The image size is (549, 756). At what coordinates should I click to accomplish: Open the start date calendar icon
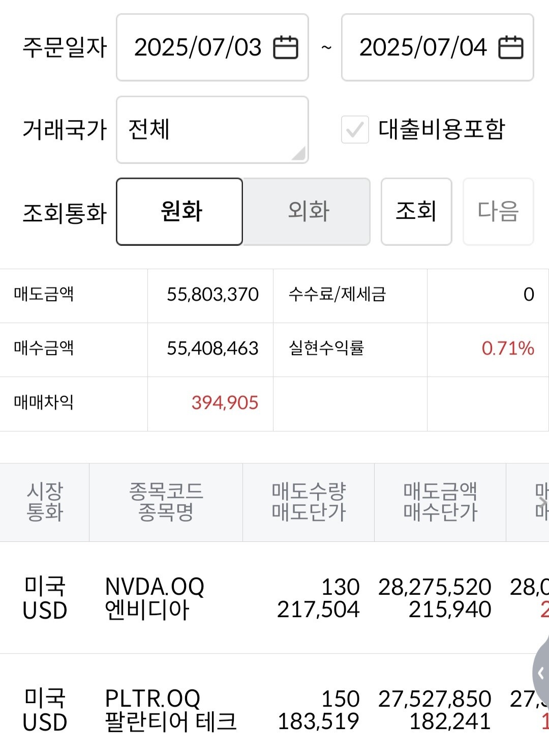click(x=286, y=48)
